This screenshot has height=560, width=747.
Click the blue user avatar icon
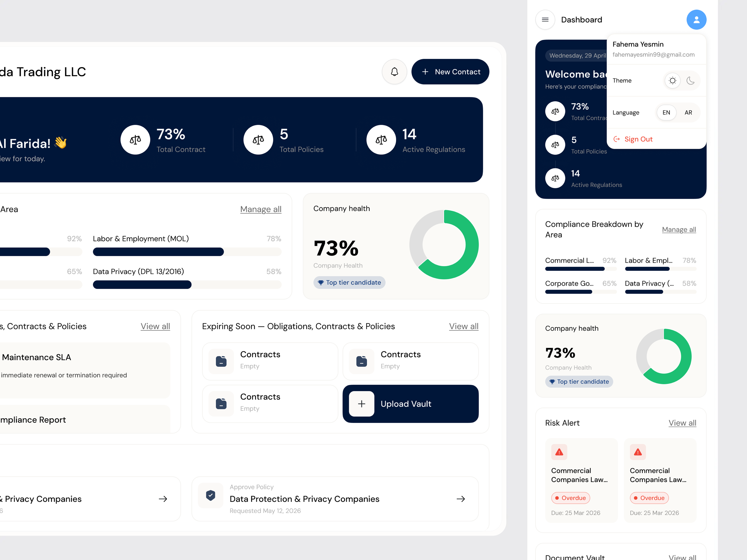(x=696, y=20)
